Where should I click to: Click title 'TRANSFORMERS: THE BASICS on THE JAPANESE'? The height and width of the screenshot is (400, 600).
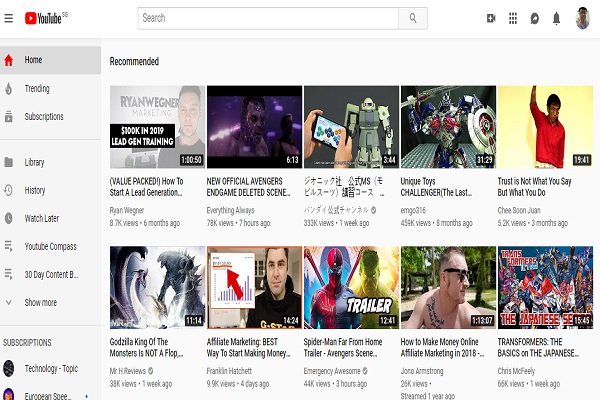pyautogui.click(x=538, y=348)
